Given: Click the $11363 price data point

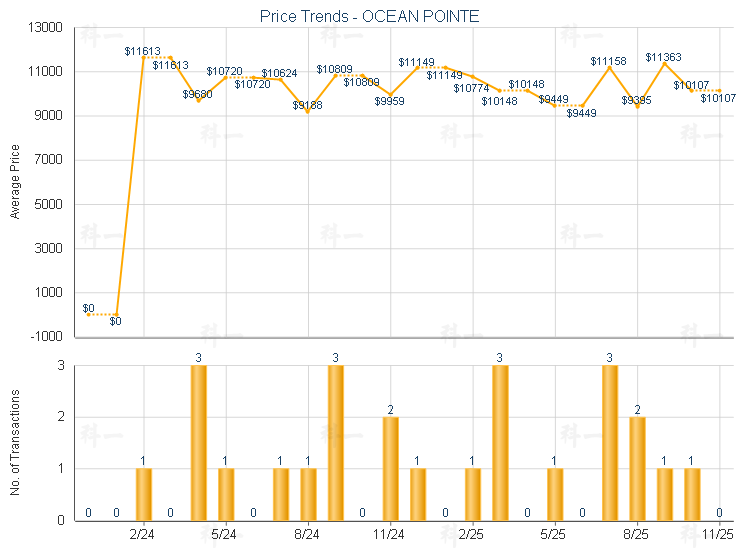Looking at the screenshot, I should [x=664, y=64].
